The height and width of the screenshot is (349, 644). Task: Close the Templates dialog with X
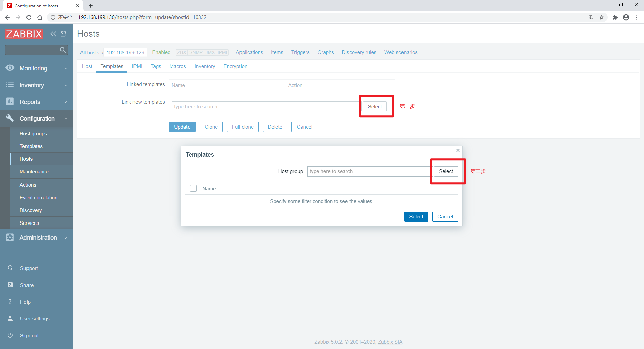tap(458, 150)
